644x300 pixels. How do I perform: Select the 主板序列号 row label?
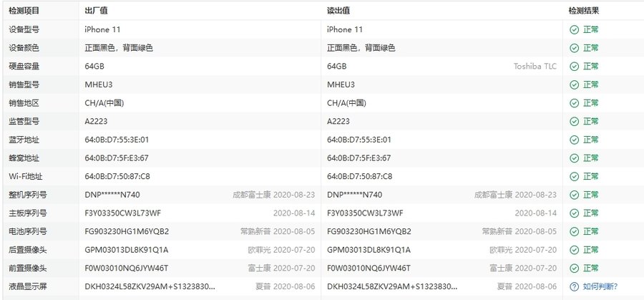(x=28, y=213)
